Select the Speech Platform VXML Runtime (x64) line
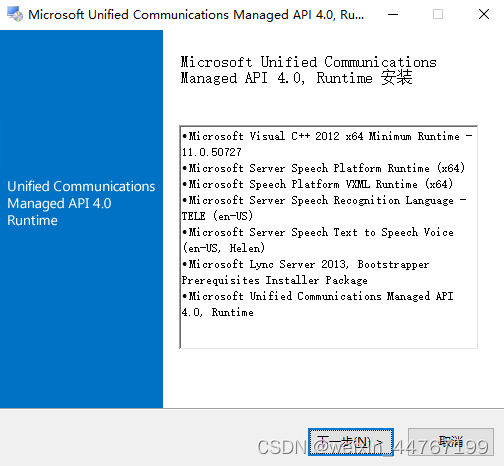 [x=317, y=184]
